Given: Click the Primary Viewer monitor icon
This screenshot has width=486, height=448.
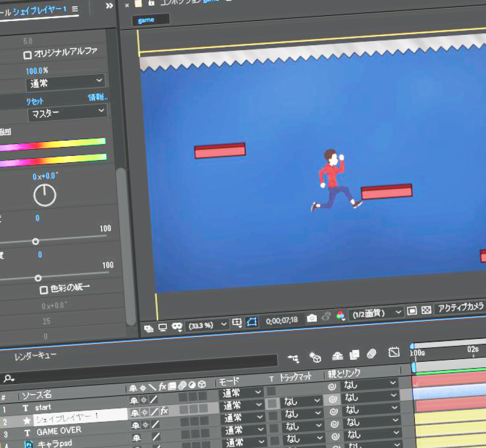Looking at the screenshot, I should coord(163,327).
